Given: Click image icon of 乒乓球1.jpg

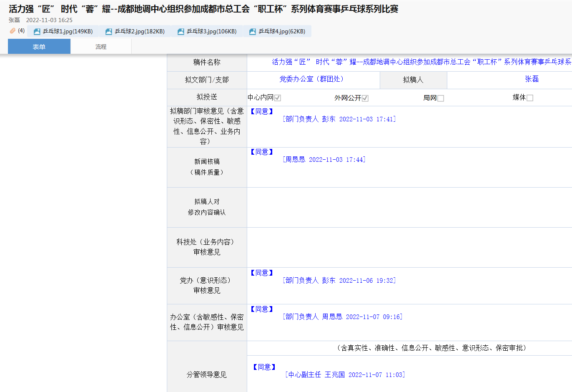Looking at the screenshot, I should click(37, 32).
